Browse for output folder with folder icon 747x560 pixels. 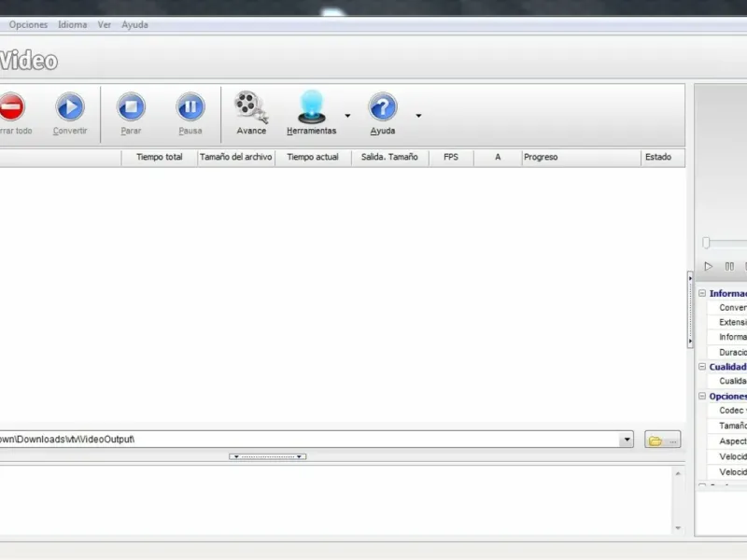pos(662,441)
